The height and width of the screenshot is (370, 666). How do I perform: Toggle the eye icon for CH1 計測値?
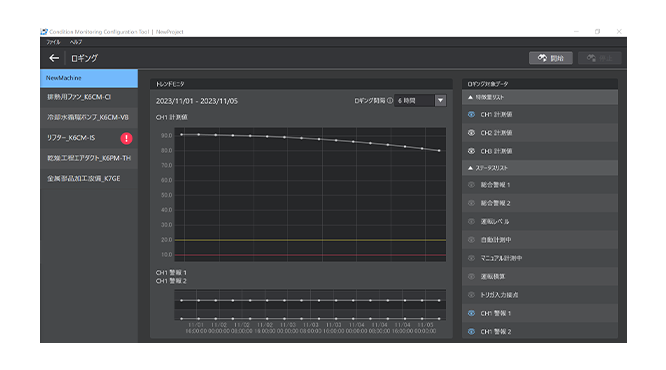point(471,114)
